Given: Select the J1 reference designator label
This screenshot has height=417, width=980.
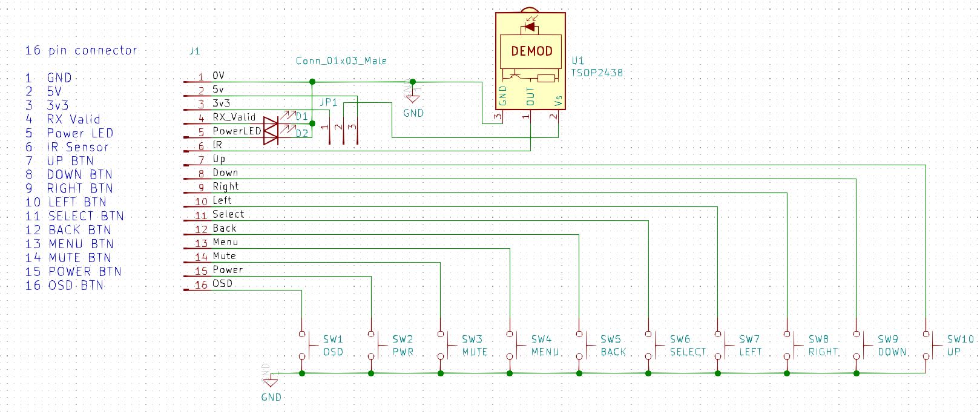Looking at the screenshot, I should click(194, 51).
